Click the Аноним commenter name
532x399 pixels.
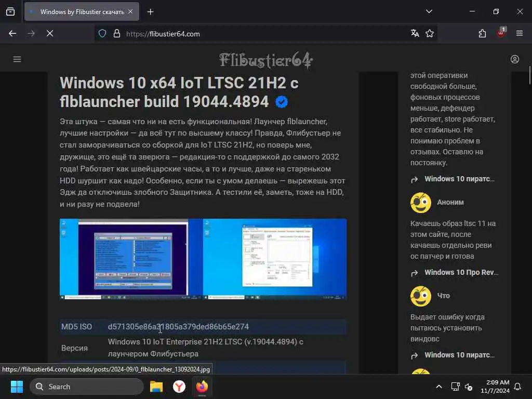coord(450,202)
